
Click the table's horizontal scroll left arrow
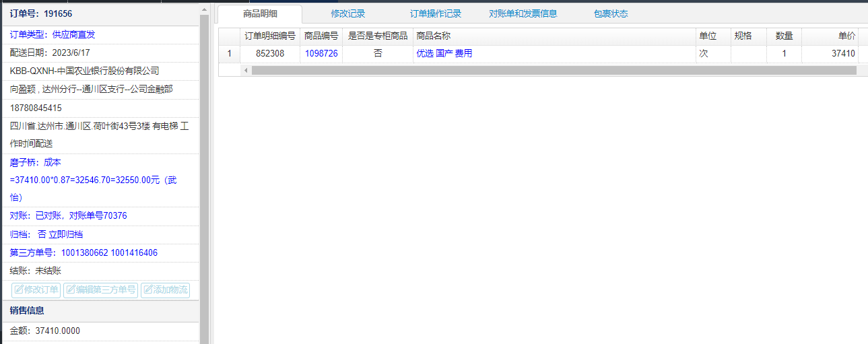246,70
